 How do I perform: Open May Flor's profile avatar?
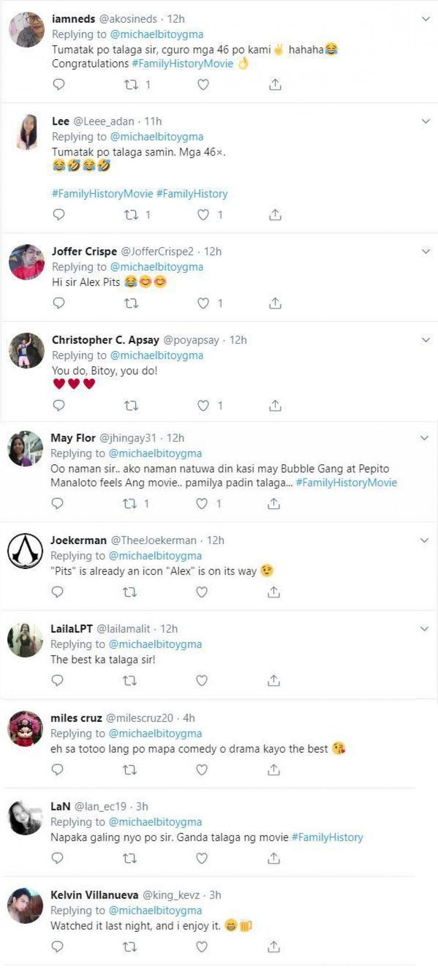tap(25, 449)
